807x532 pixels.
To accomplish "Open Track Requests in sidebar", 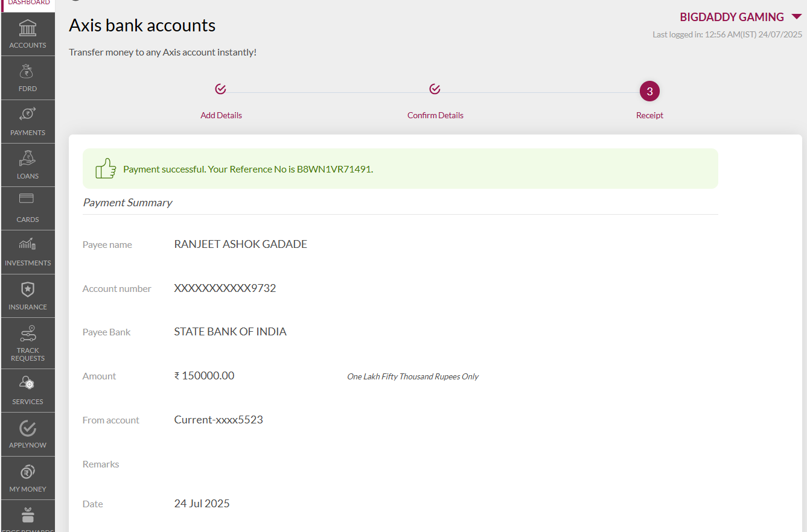I will coord(28,344).
